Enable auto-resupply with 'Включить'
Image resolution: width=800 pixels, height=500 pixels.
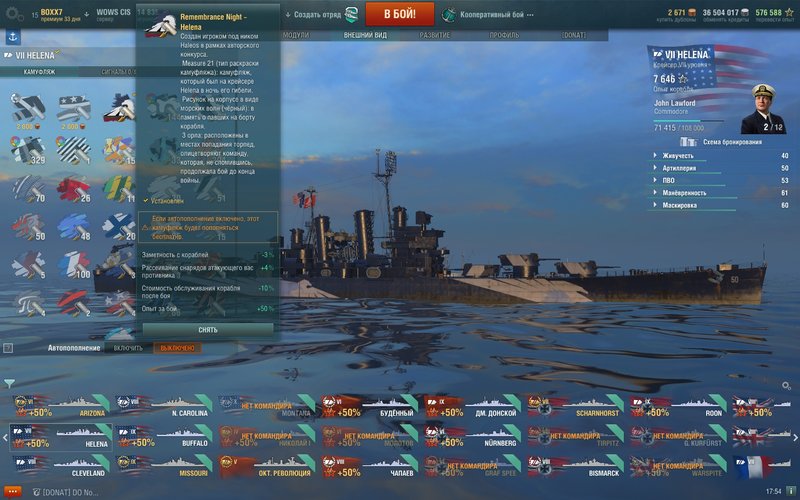pyautogui.click(x=128, y=348)
